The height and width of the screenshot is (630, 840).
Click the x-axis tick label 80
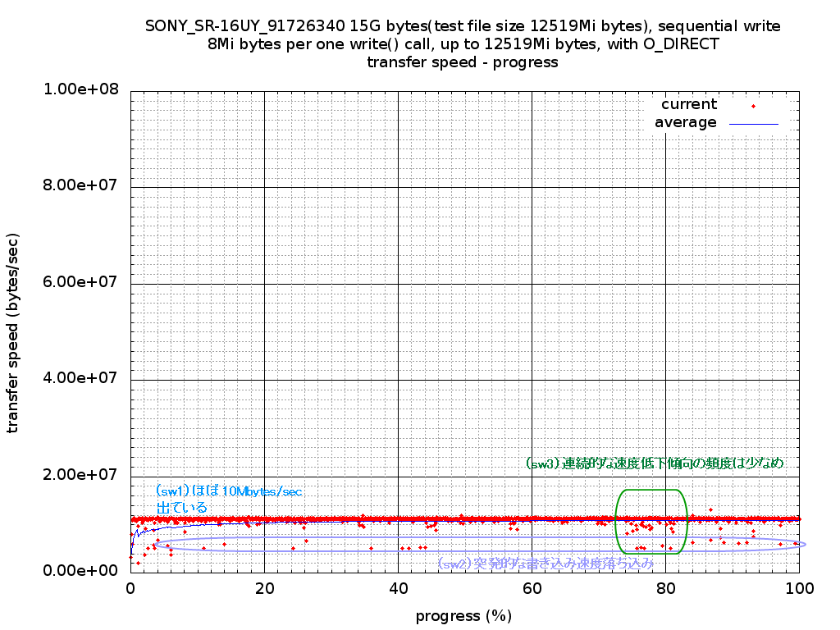click(665, 588)
